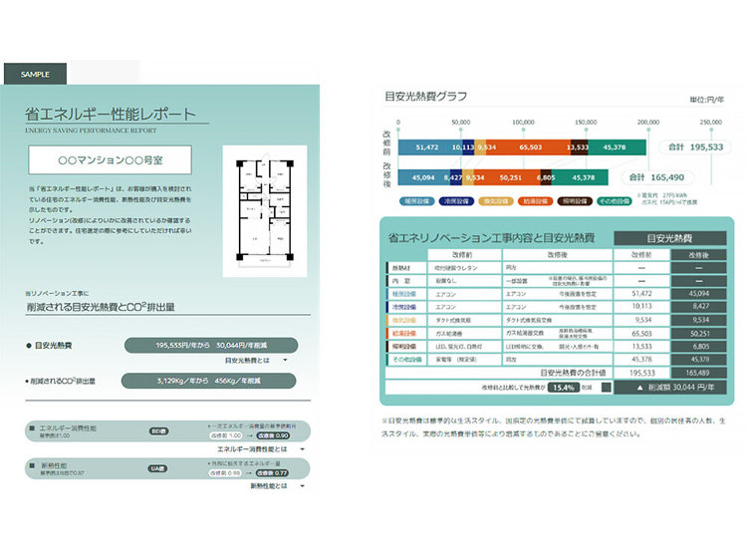Click the 51,472 cell in 改修前 cost column
747x560 pixels.
[641, 294]
